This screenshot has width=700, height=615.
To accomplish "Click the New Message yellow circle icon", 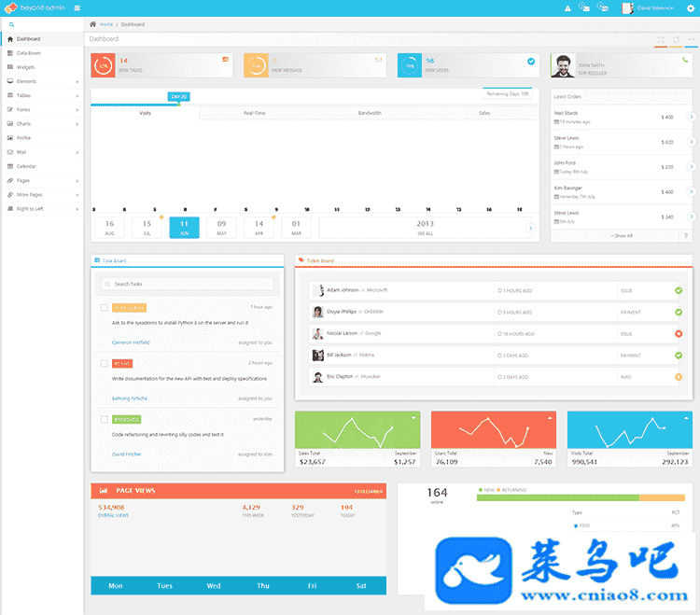I will tap(257, 65).
